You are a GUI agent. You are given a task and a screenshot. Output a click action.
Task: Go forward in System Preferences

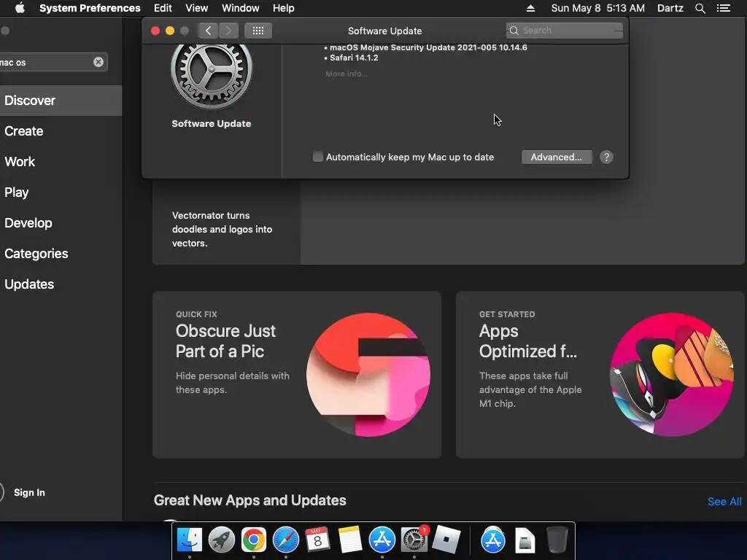228,31
